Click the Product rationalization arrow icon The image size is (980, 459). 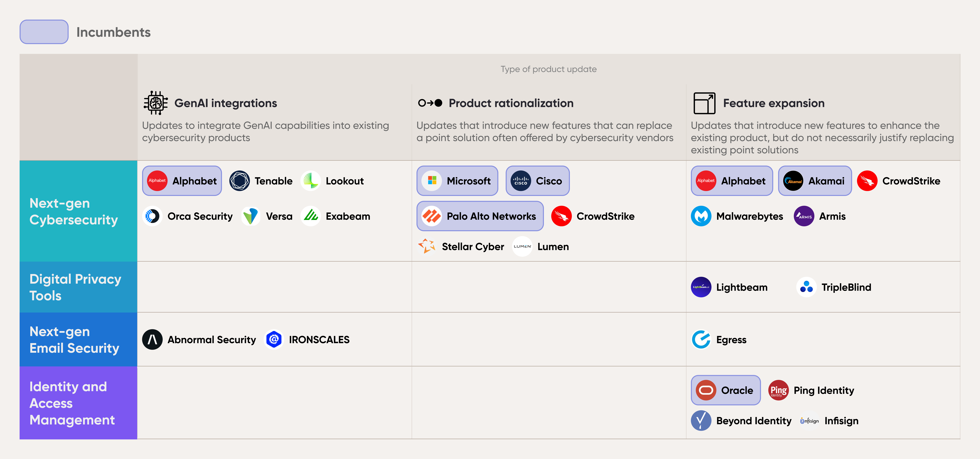coord(430,103)
